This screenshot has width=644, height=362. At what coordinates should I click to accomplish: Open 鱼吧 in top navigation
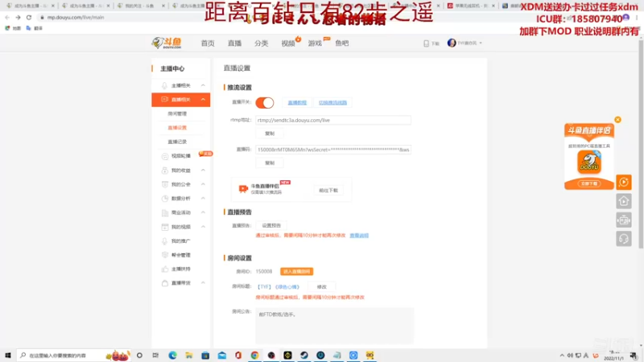pos(341,43)
